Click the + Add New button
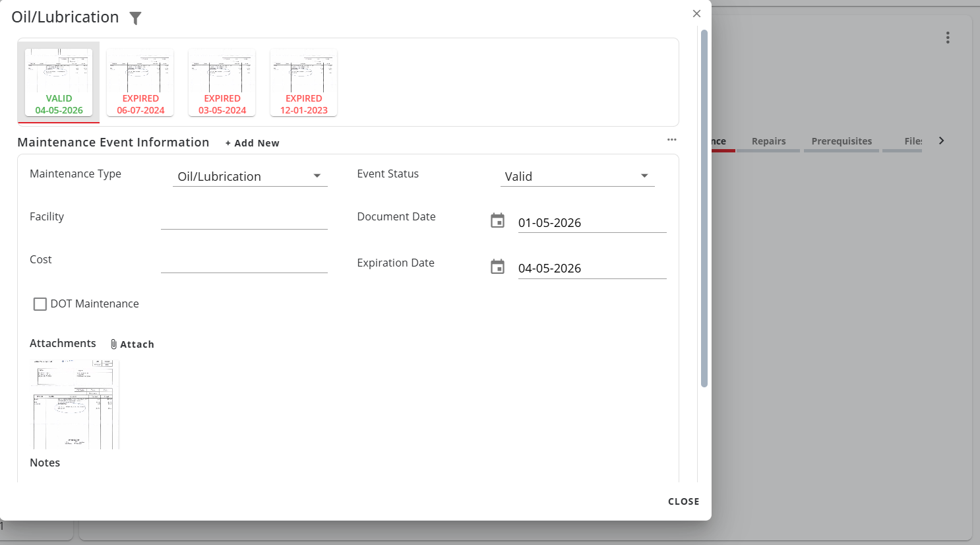 (x=252, y=143)
